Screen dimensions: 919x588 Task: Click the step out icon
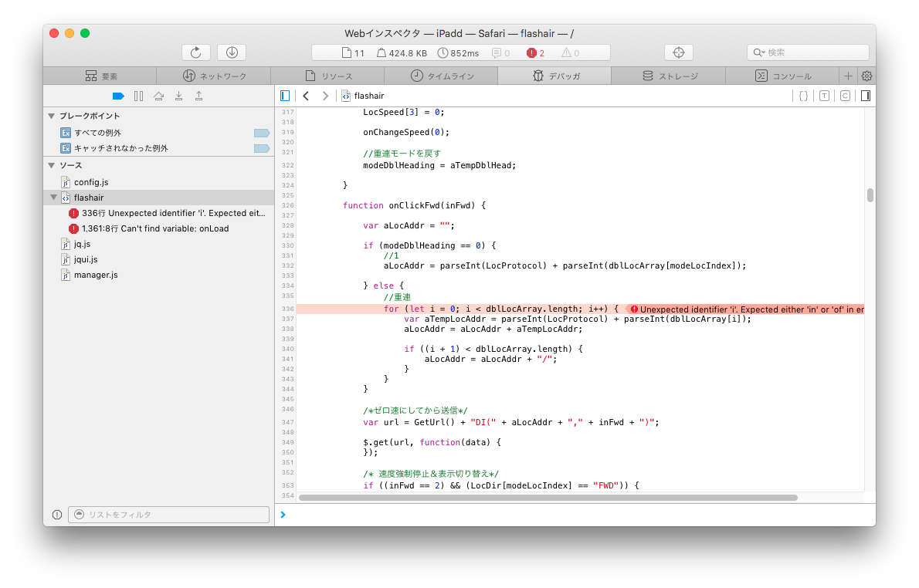coord(198,96)
